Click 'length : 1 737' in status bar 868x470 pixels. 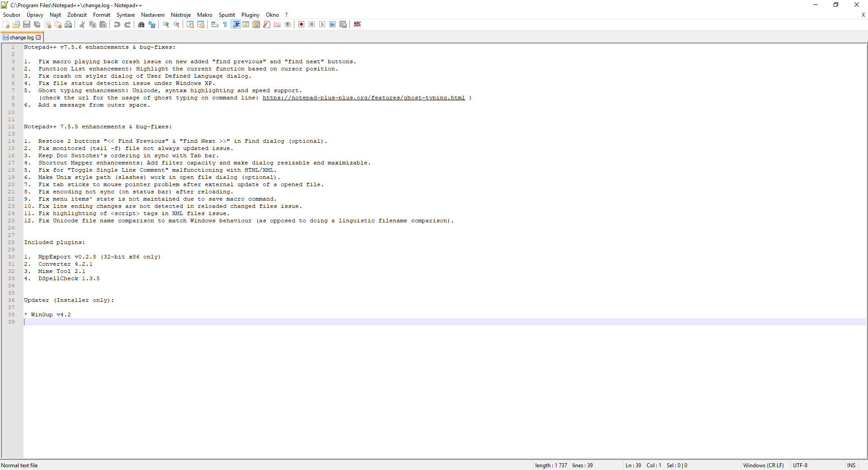(x=551, y=465)
